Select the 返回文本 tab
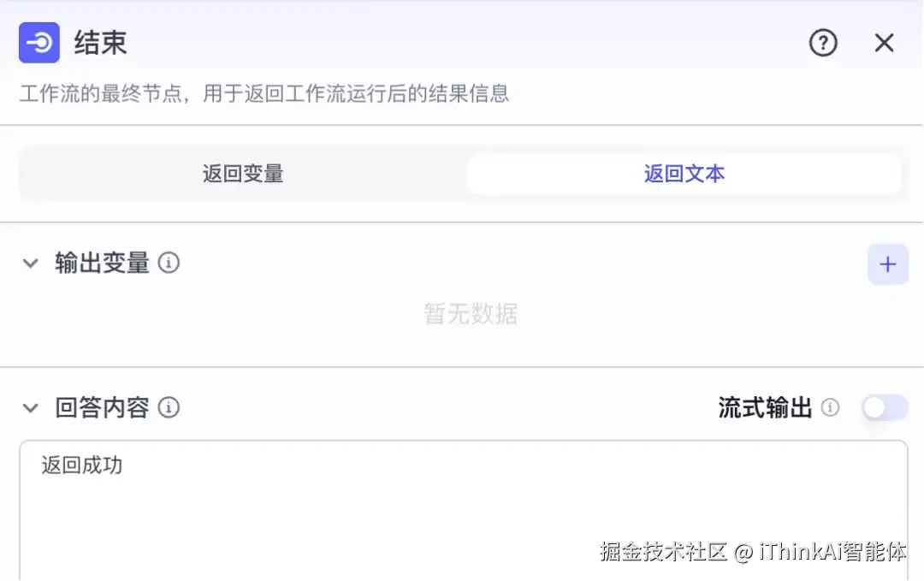Image resolution: width=924 pixels, height=581 pixels. point(684,174)
